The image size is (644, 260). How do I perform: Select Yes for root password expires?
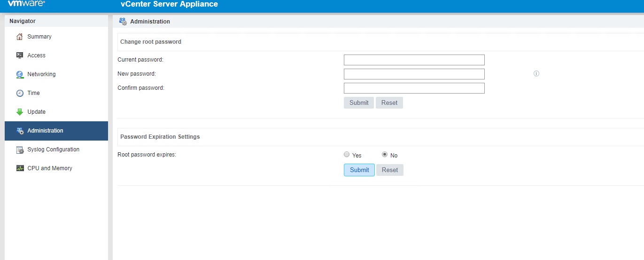point(347,155)
